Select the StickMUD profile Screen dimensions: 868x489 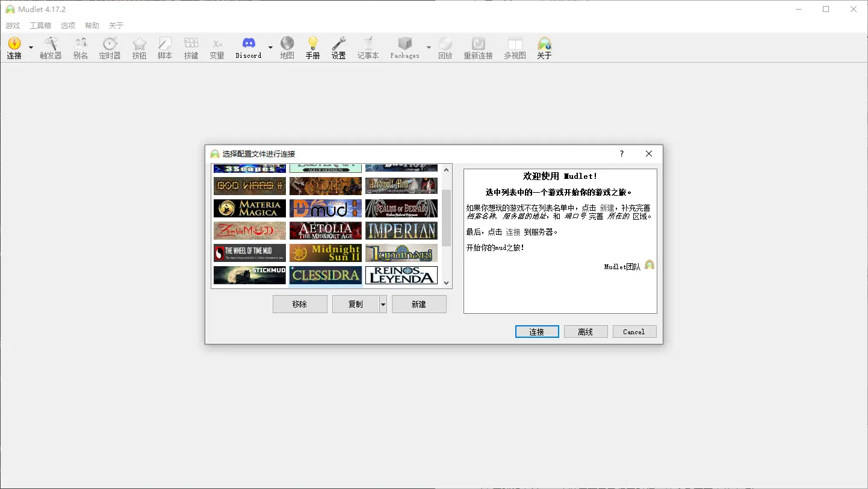click(250, 275)
